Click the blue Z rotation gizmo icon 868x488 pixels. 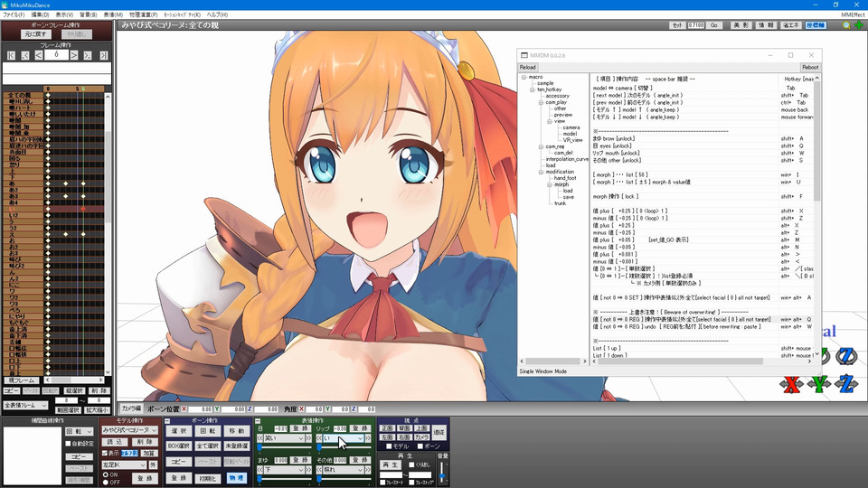tap(846, 357)
